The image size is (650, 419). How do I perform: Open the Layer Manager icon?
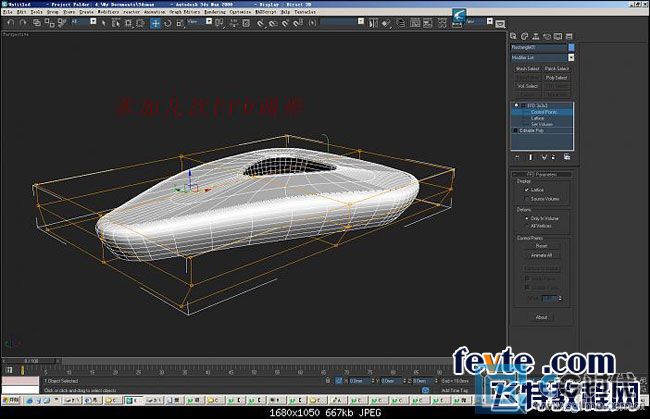(x=401, y=23)
